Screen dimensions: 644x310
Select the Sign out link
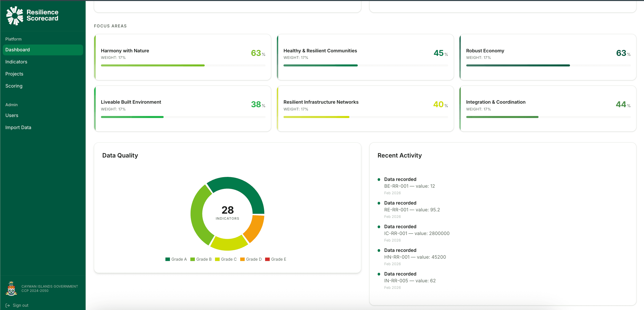point(20,305)
